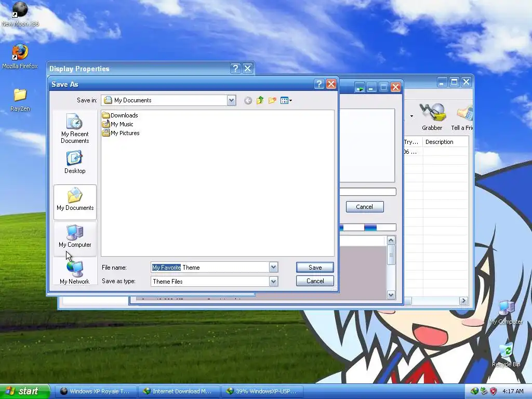Open the Views menu button
Viewport: 532px width, 399px height.
click(x=286, y=100)
